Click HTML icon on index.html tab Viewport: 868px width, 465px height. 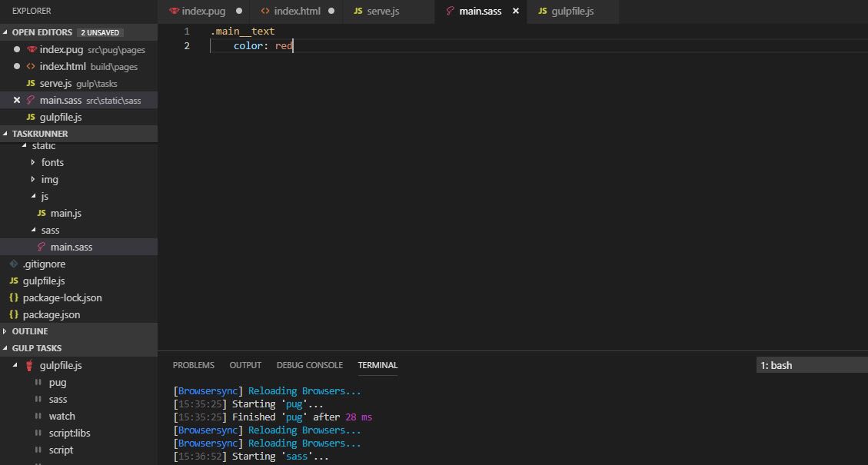coord(265,11)
